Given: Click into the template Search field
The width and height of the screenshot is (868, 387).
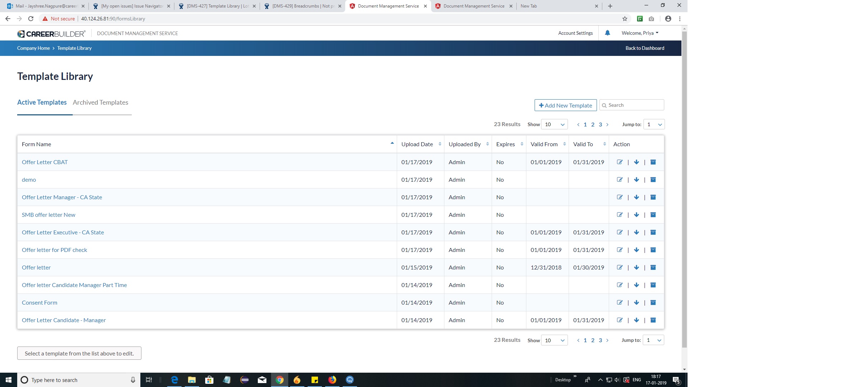Looking at the screenshot, I should (634, 105).
